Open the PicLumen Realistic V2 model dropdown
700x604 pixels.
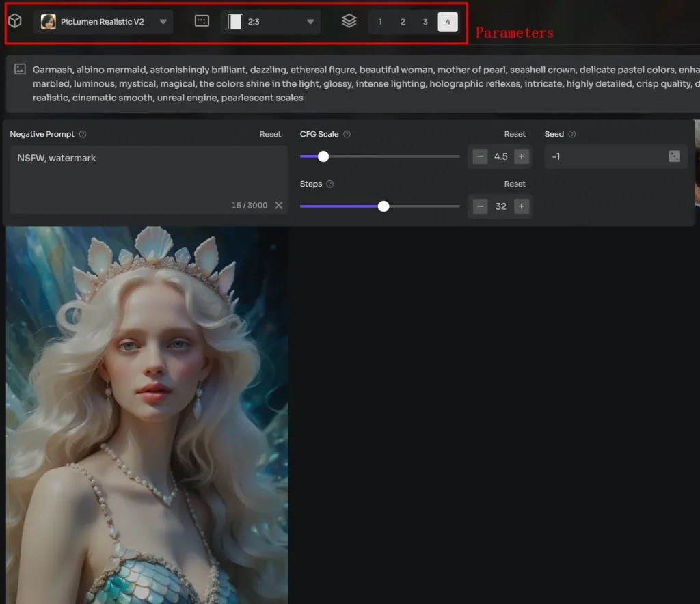[103, 22]
